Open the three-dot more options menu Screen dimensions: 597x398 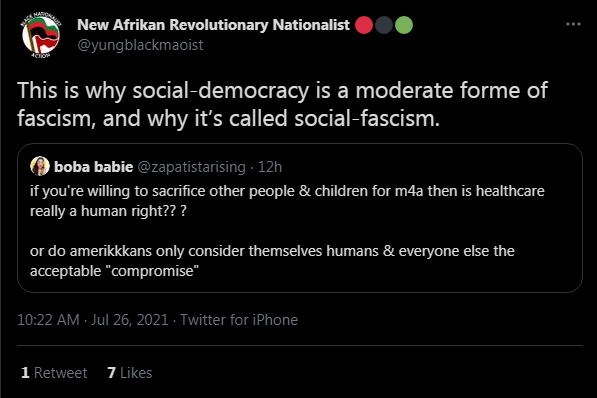[x=573, y=24]
